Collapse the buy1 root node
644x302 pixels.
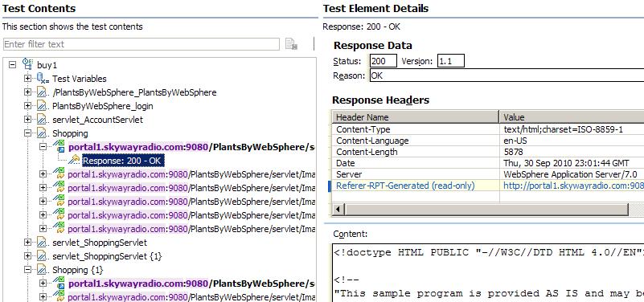coord(12,65)
